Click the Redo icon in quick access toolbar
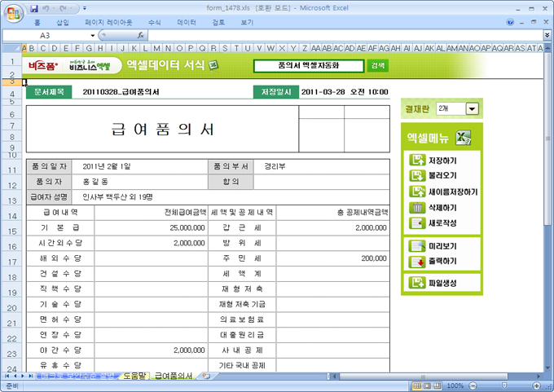This screenshot has width=554, height=392. pos(64,8)
